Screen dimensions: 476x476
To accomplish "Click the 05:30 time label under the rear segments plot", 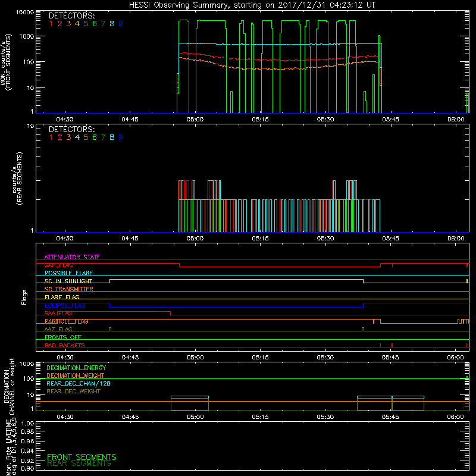I will click(325, 239).
